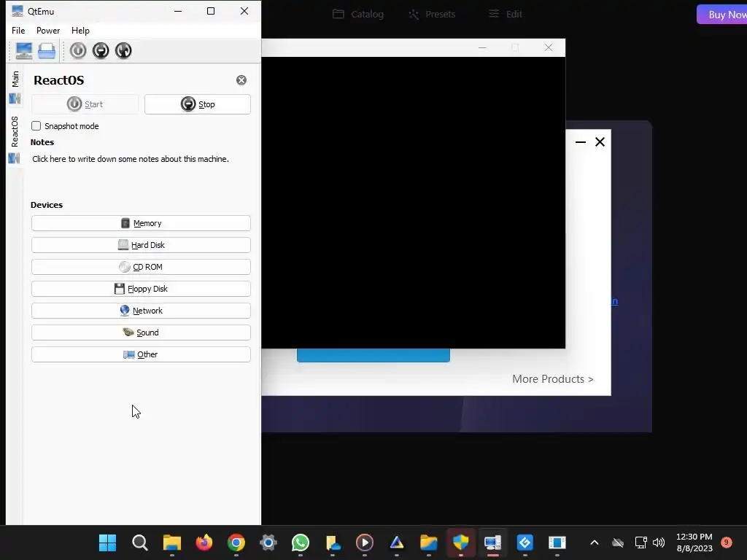Open the rightmost blue window taskbar icon
747x560 pixels.
557,542
